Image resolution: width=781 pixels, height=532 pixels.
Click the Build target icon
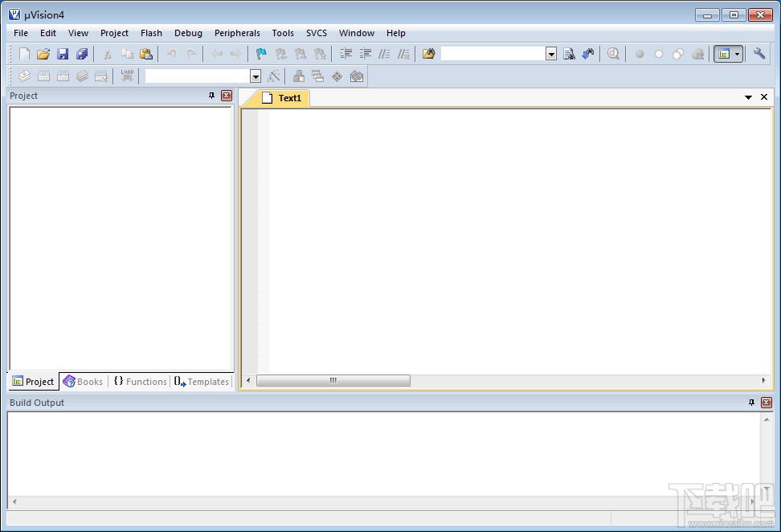44,76
